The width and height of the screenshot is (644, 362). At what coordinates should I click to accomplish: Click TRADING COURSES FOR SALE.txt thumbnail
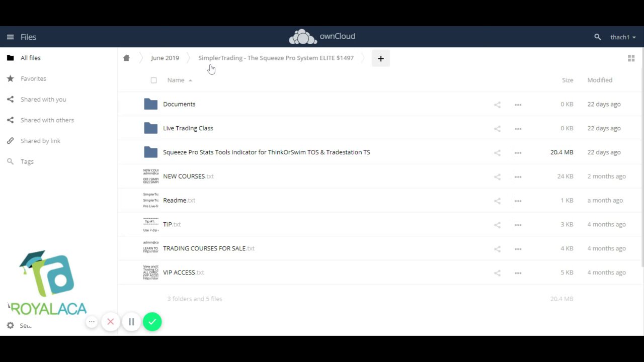tap(150, 248)
